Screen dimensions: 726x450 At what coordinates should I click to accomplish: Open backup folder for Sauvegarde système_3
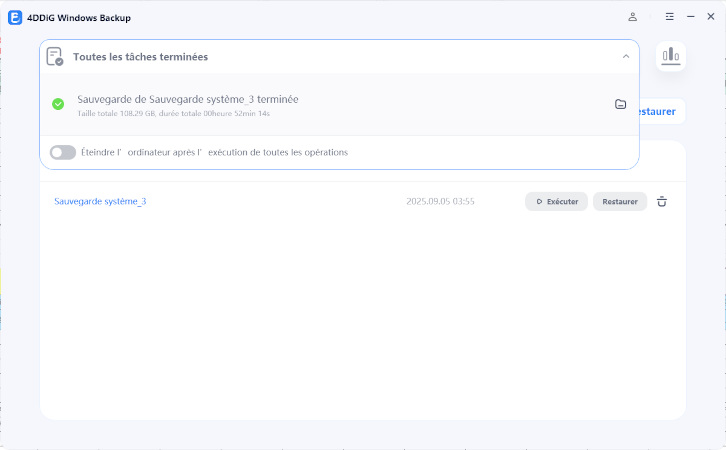620,104
